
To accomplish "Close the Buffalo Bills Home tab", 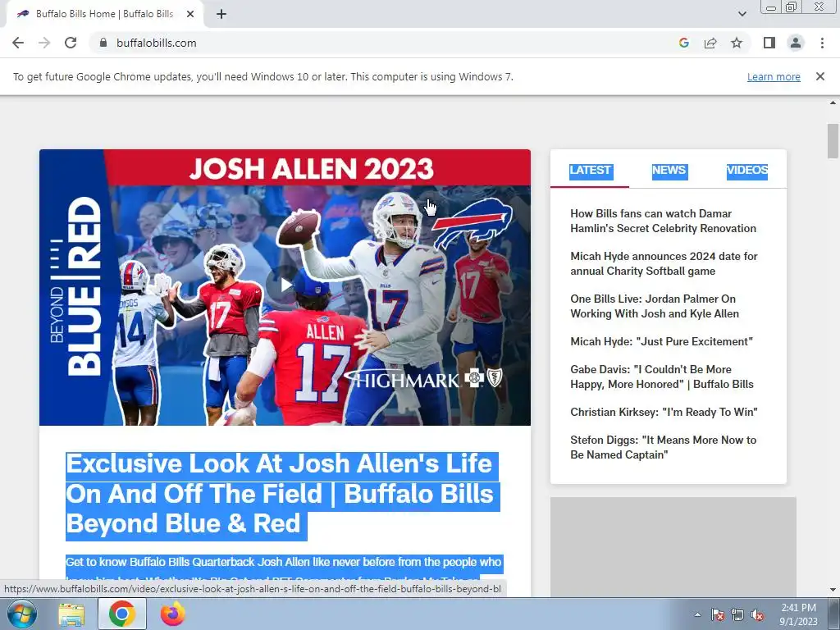I will [190, 14].
